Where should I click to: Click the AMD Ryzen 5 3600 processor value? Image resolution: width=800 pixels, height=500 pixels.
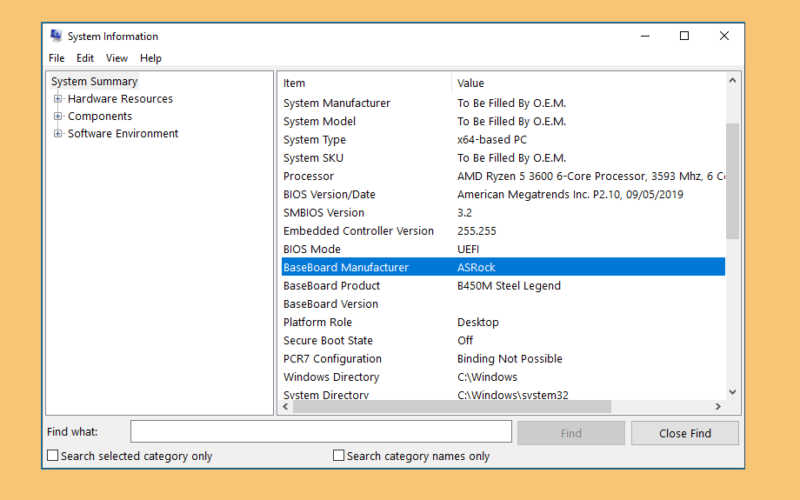tap(591, 176)
